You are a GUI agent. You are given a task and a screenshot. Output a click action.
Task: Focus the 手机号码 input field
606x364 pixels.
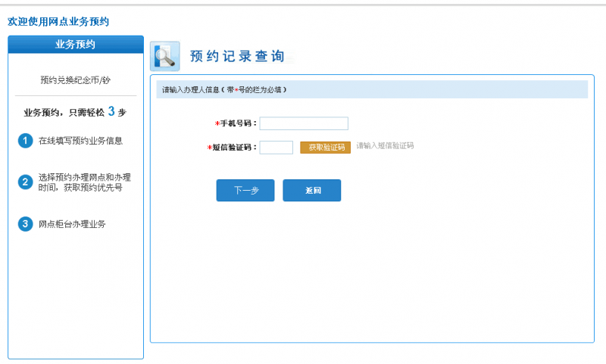(x=304, y=123)
